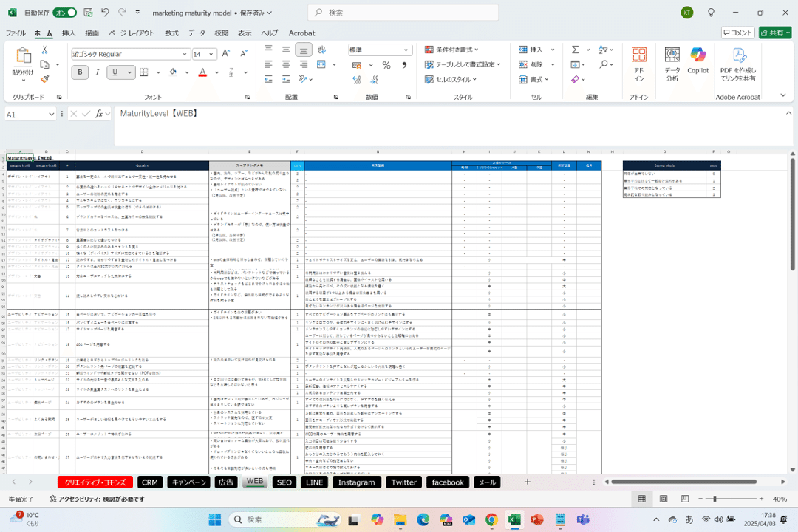Viewport: 798px width, 532px height.
Task: Collapse the ribbon with chevron
Action: pyautogui.click(x=782, y=95)
